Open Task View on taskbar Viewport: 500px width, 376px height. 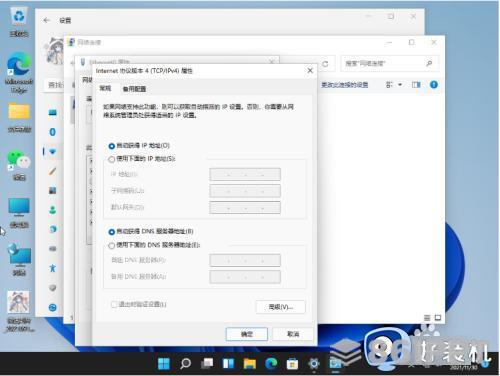coord(207,364)
